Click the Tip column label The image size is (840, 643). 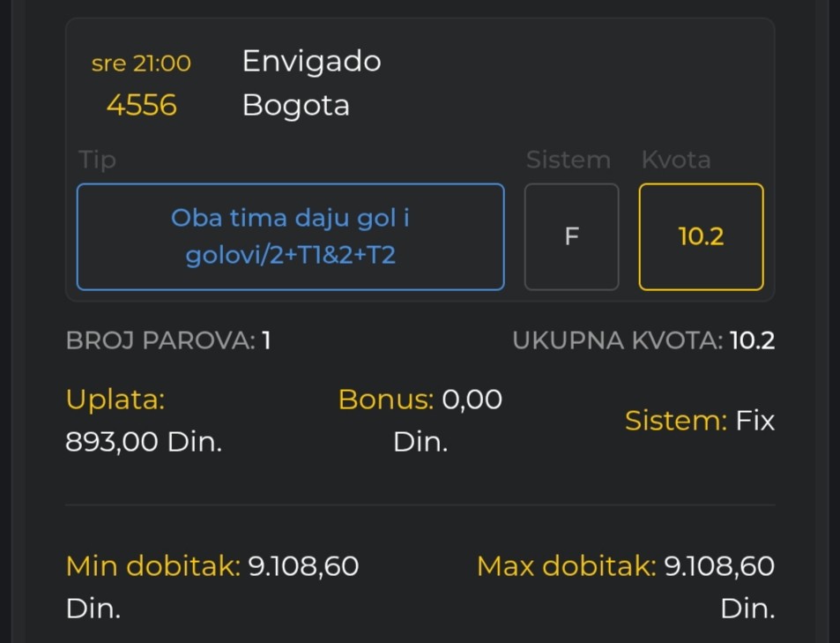tap(97, 160)
